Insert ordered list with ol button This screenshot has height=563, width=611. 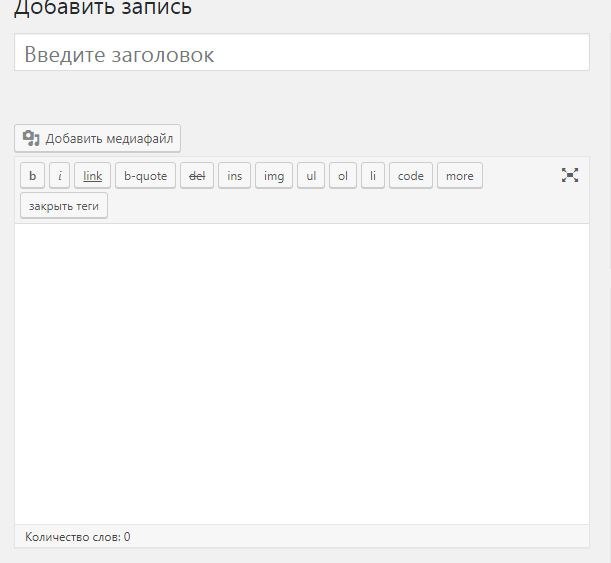(343, 176)
